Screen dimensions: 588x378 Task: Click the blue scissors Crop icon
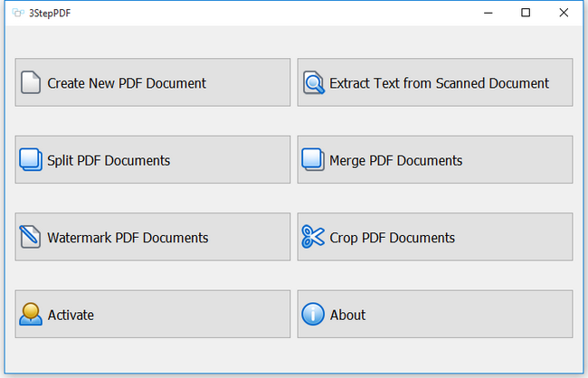tap(313, 238)
